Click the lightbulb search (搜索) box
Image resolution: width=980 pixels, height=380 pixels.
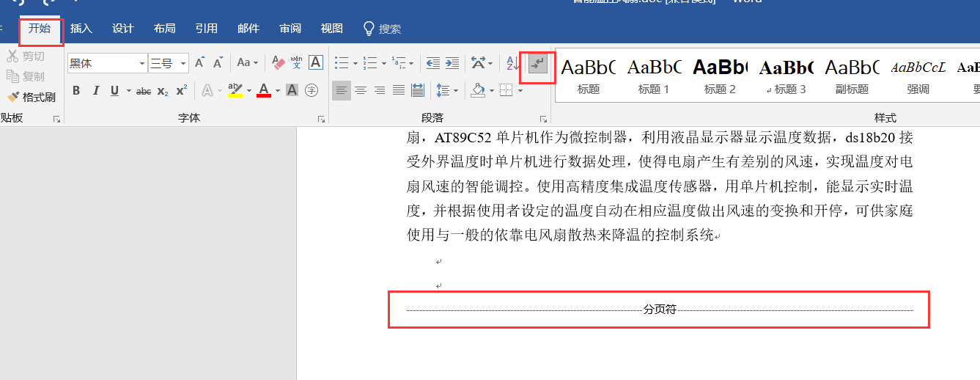(x=383, y=29)
